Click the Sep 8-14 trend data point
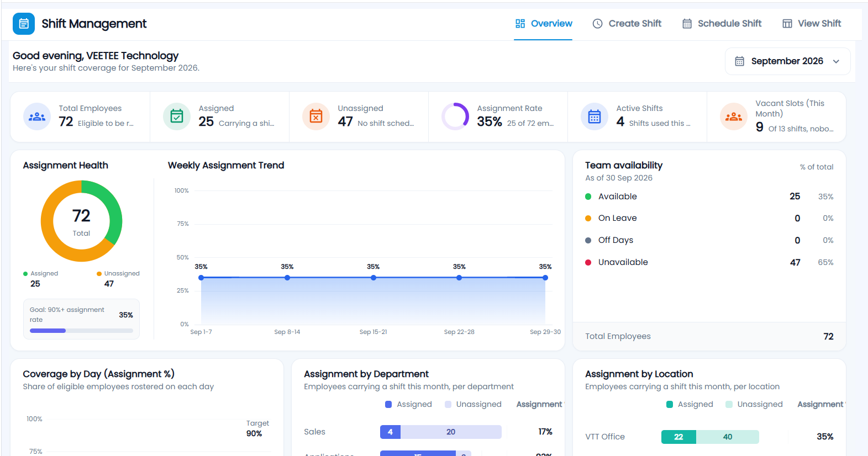Image resolution: width=868 pixels, height=456 pixels. [x=287, y=278]
